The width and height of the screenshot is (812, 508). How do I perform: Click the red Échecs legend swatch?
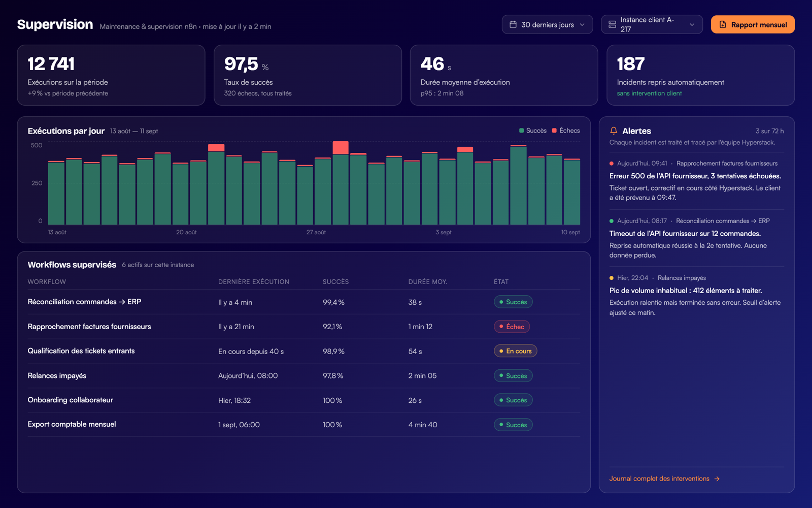pos(554,131)
